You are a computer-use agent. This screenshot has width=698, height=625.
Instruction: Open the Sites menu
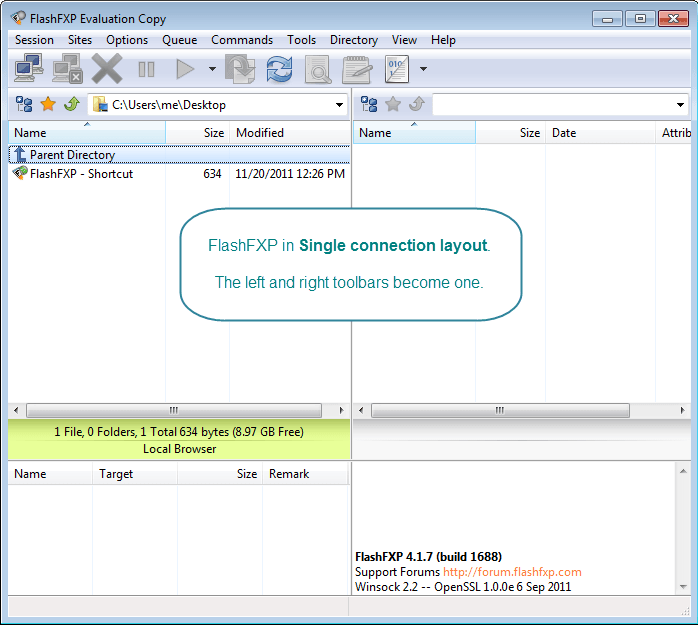[80, 40]
